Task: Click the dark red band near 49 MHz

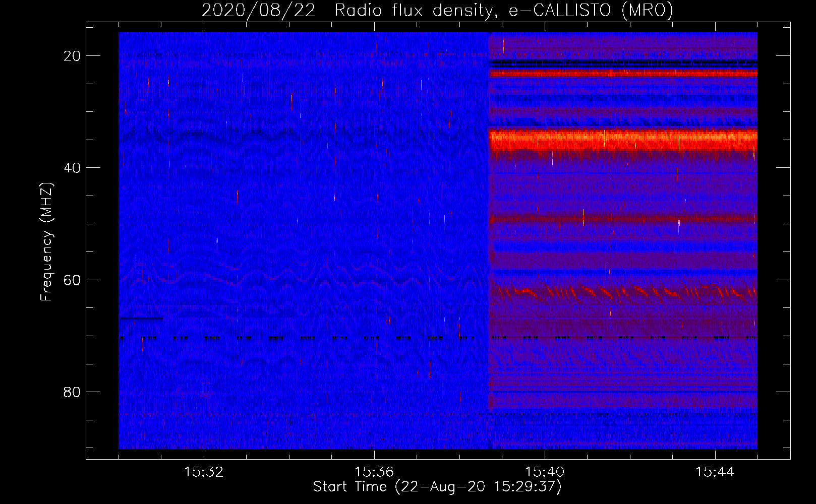Action: [x=623, y=219]
